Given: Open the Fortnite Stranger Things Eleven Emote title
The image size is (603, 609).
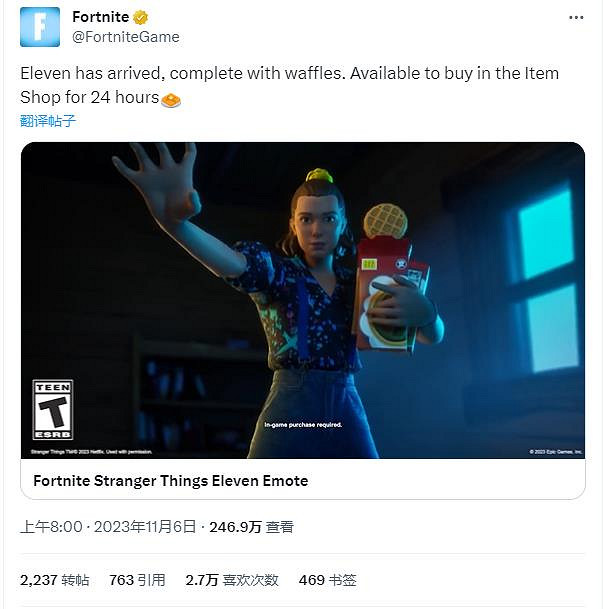Looking at the screenshot, I should coord(170,480).
